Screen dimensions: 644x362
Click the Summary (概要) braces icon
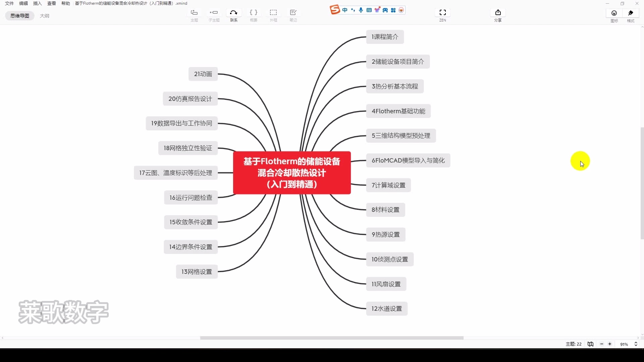pos(254,13)
